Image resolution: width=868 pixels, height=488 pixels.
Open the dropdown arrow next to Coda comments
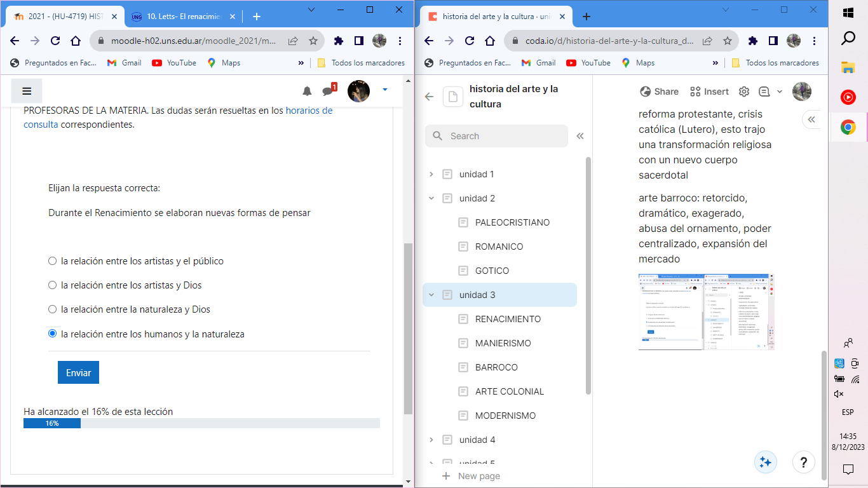tap(780, 91)
